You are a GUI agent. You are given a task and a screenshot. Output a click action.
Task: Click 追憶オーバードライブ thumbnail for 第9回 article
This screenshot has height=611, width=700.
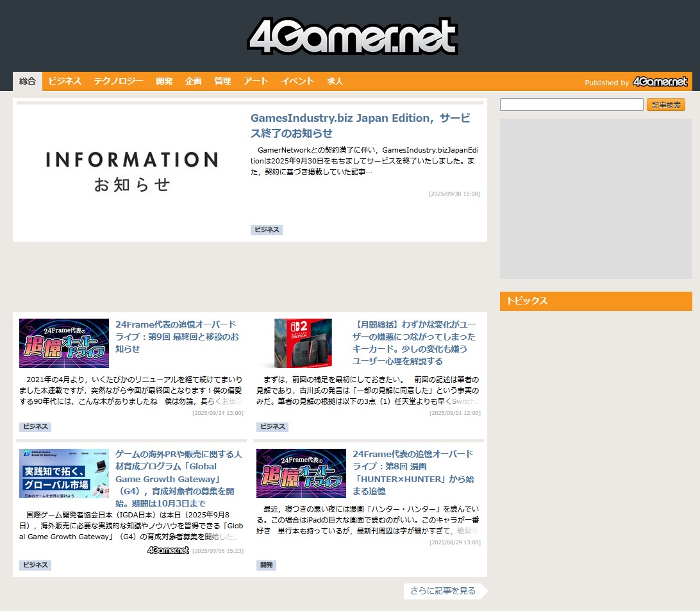click(64, 343)
